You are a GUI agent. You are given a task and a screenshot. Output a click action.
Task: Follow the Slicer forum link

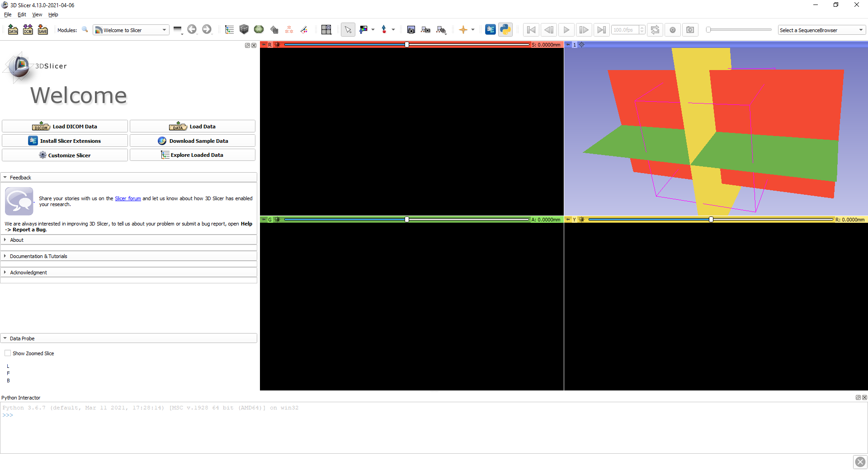point(128,198)
